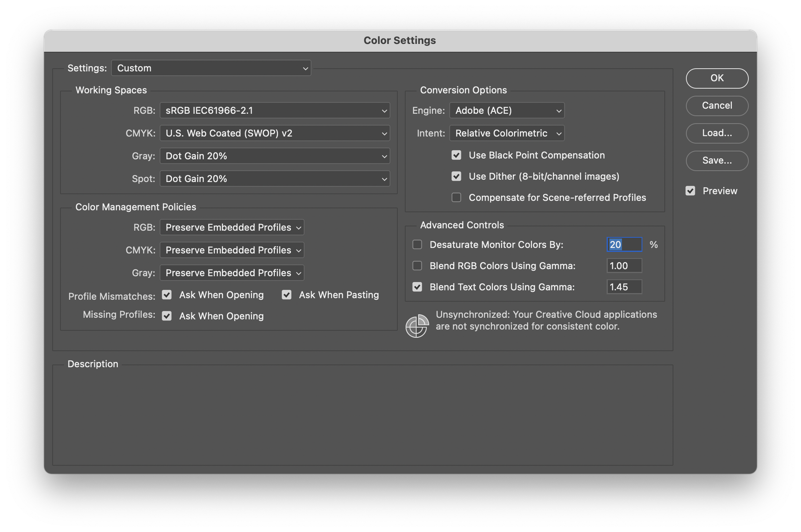
Task: Uncheck Ask When Pasting for profile mismatches
Action: click(286, 295)
